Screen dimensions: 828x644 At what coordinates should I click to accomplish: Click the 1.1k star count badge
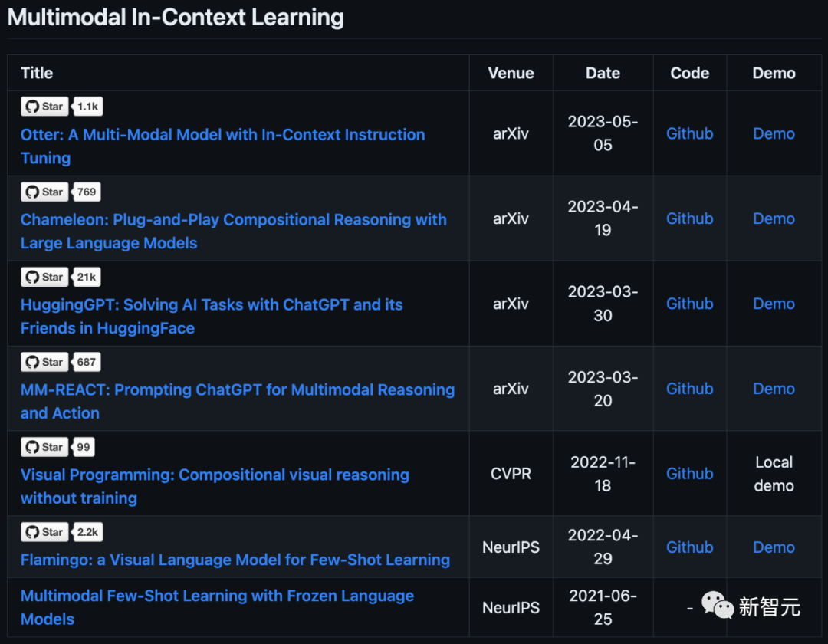click(88, 107)
